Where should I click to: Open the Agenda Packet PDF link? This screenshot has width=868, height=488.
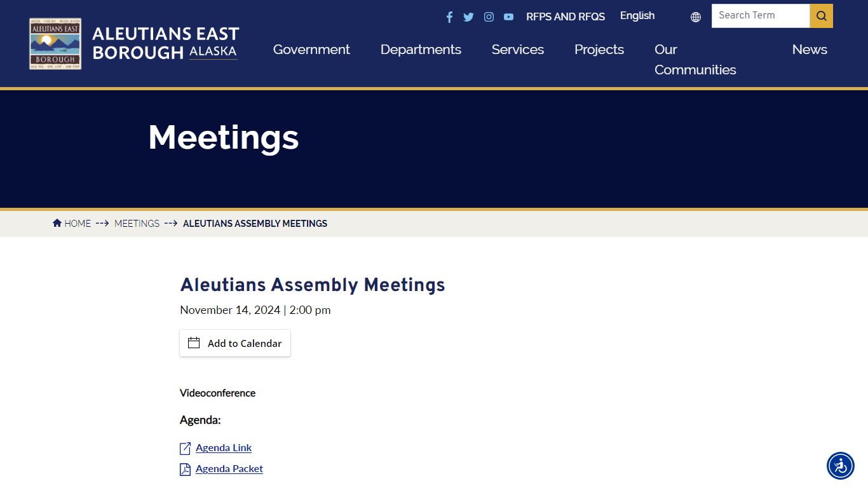pyautogui.click(x=229, y=469)
